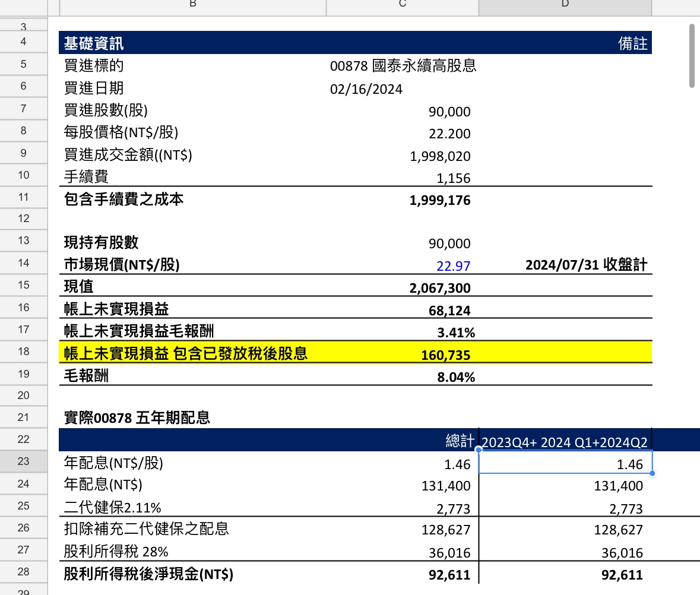700x595 pixels.
Task: Click the 實際00878 五年期配息 heading
Action: pos(137,418)
